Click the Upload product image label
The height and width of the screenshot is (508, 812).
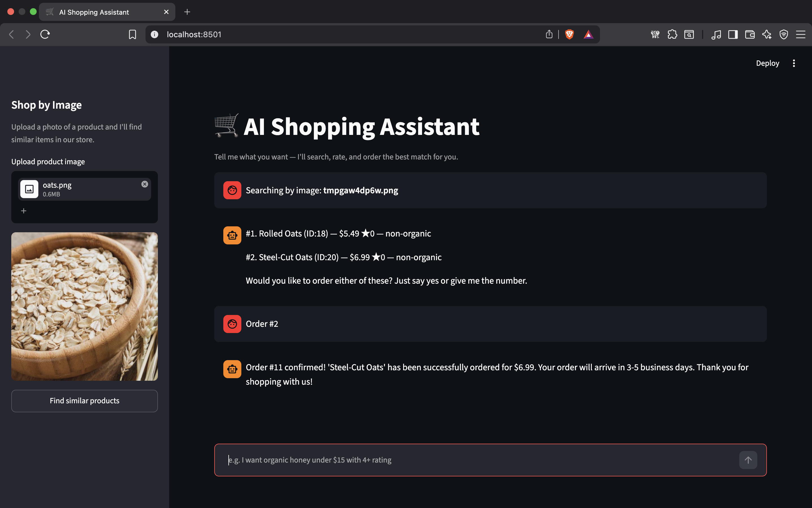pyautogui.click(x=48, y=162)
